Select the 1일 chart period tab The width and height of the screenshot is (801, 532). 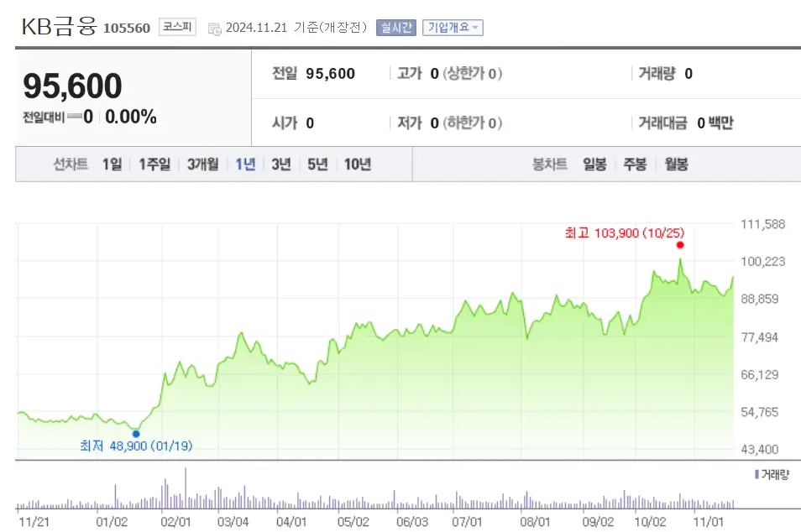(x=113, y=164)
